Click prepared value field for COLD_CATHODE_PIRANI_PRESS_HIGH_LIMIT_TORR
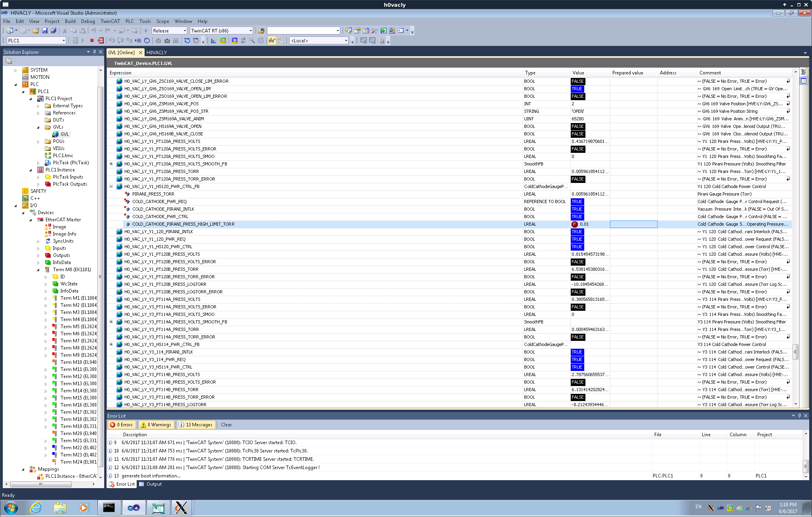The width and height of the screenshot is (812, 517). pos(633,224)
